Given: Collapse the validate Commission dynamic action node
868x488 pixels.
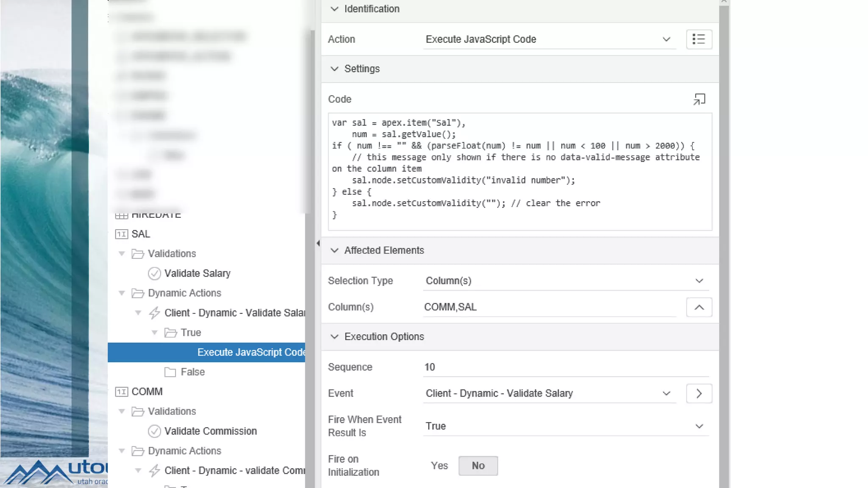Looking at the screenshot, I should point(138,471).
